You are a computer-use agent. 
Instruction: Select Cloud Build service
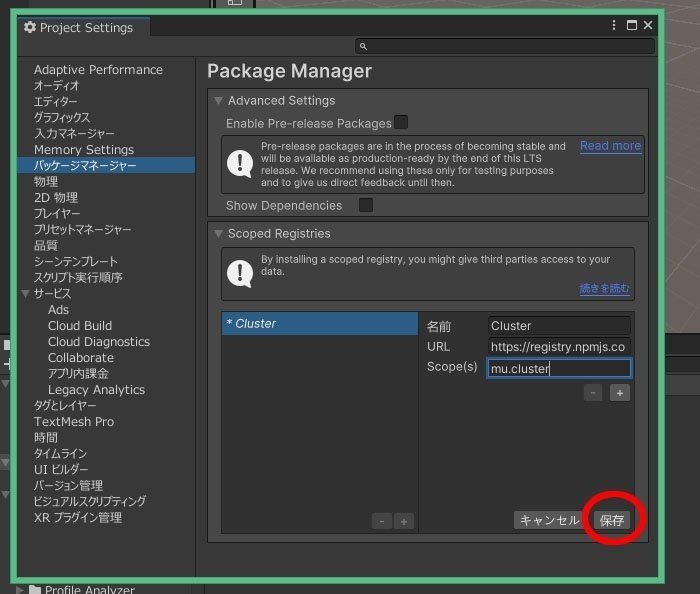(x=80, y=326)
